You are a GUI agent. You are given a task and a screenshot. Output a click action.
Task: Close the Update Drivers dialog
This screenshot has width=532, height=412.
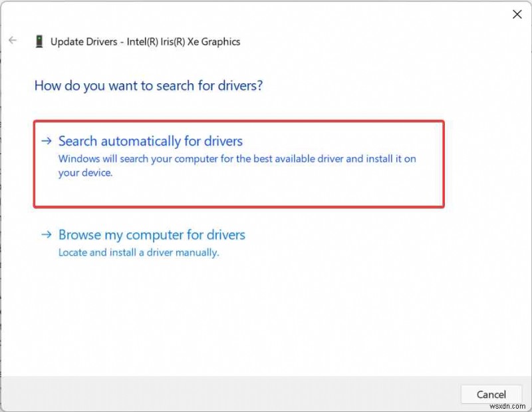pyautogui.click(x=517, y=14)
